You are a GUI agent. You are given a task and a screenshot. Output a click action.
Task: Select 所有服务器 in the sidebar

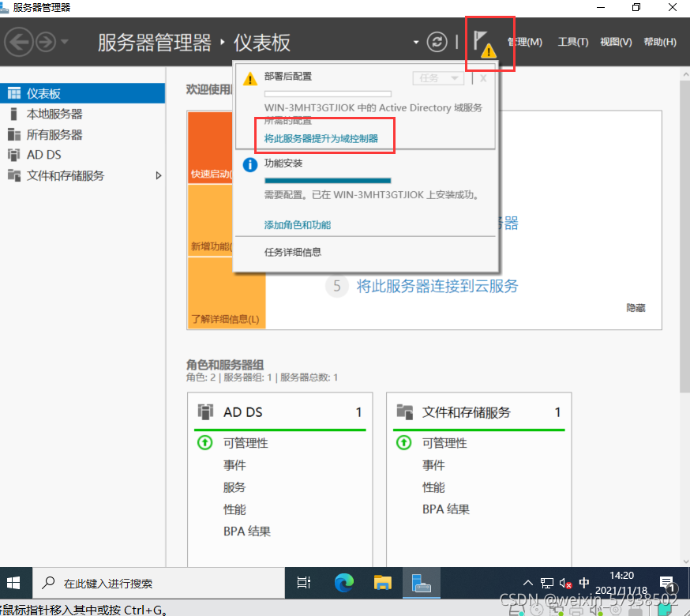82,134
